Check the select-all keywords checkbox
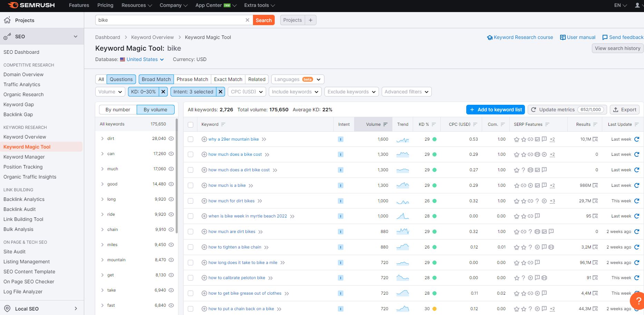 [x=191, y=124]
